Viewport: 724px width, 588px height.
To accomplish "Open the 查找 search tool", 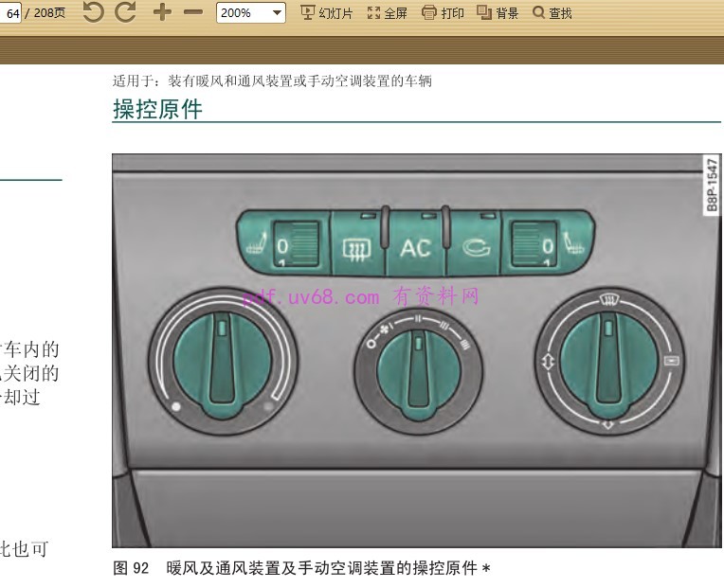I will pos(552,13).
